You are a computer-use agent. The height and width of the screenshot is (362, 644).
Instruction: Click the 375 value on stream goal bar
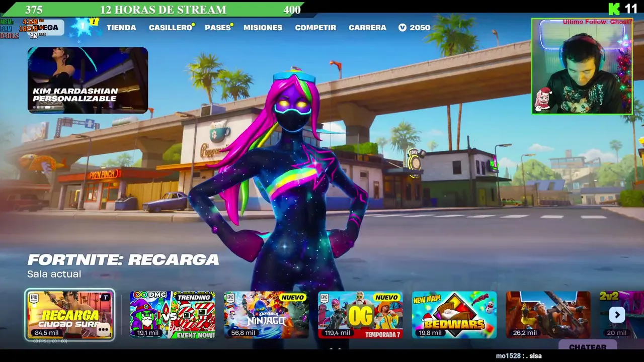click(34, 10)
